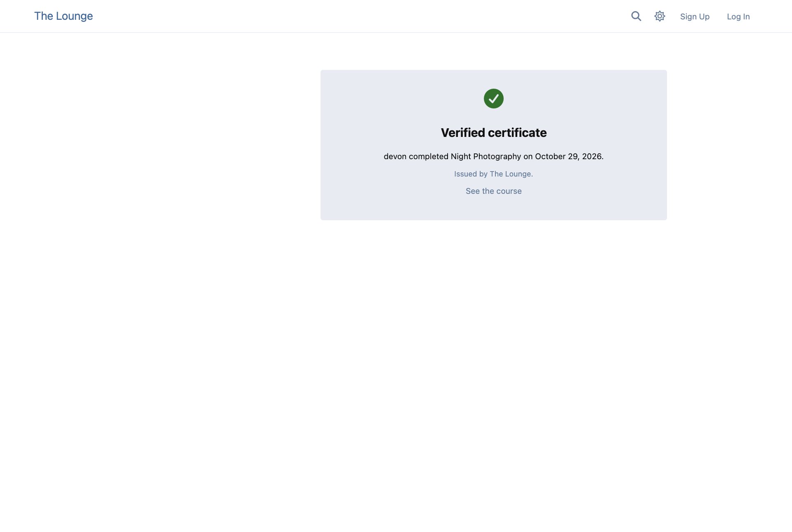The width and height of the screenshot is (792, 532).
Task: Open The Lounge home link
Action: click(x=64, y=16)
